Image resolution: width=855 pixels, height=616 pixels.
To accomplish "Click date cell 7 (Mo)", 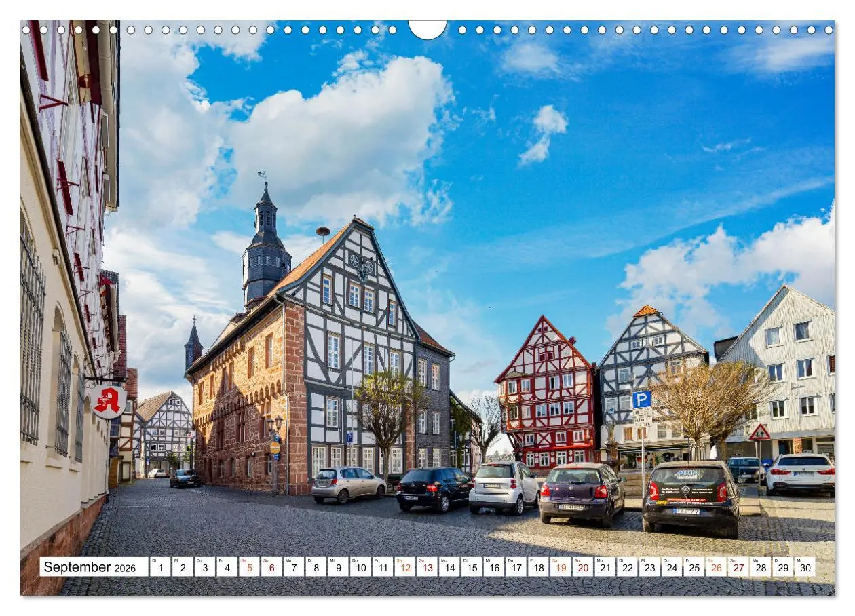I will click(x=293, y=567).
